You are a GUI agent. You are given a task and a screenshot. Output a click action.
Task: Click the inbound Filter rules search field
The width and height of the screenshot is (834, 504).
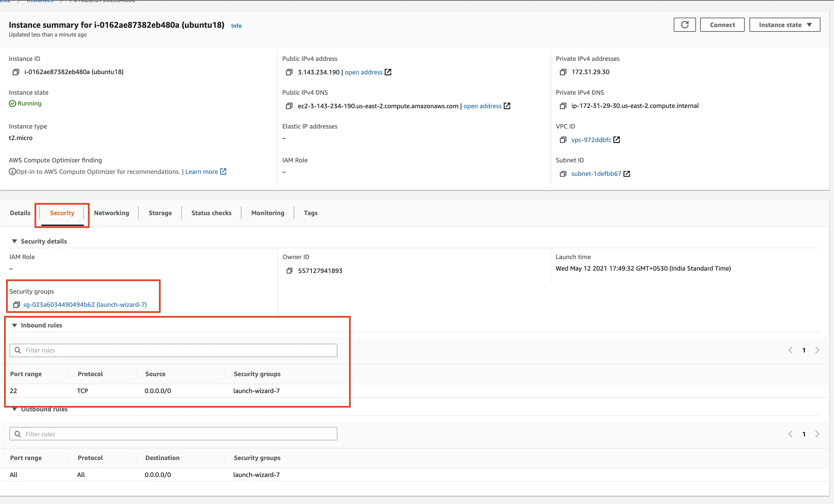(x=173, y=350)
